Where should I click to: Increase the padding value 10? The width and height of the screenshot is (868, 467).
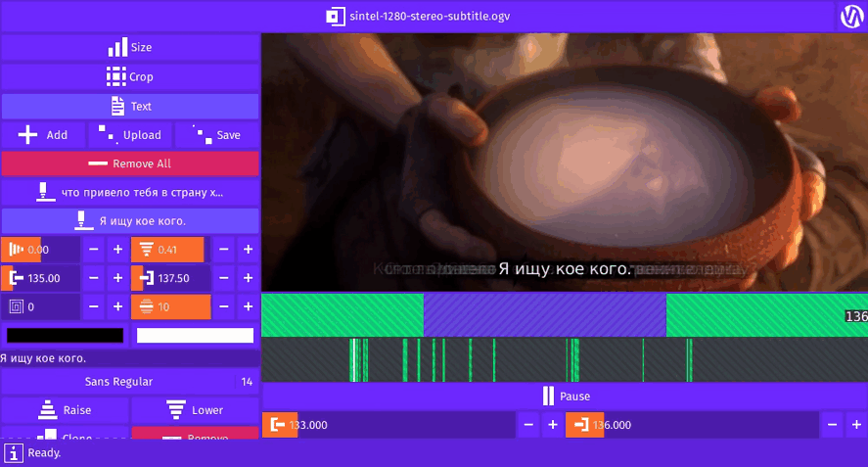pos(248,306)
